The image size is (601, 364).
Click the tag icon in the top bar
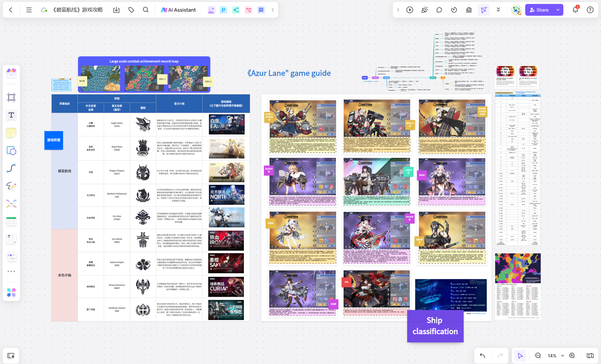(131, 10)
